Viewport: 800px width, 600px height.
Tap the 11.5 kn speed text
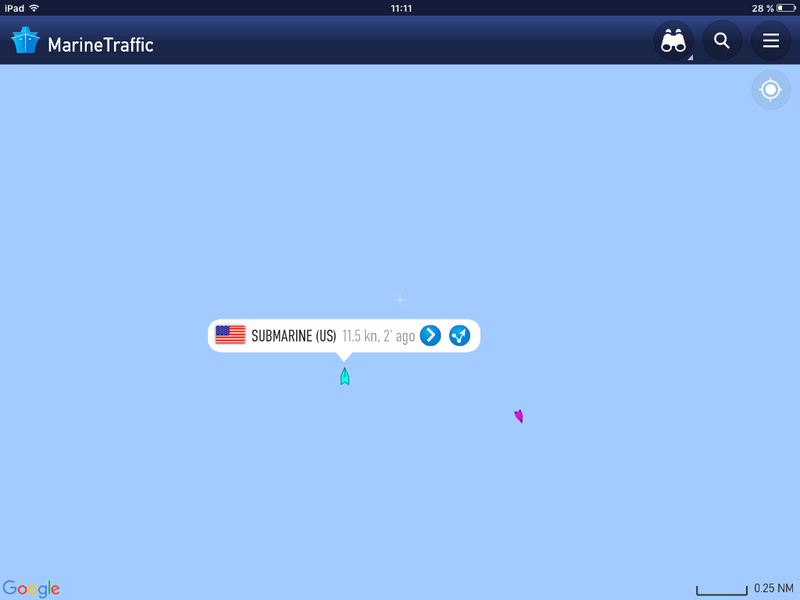click(x=361, y=336)
